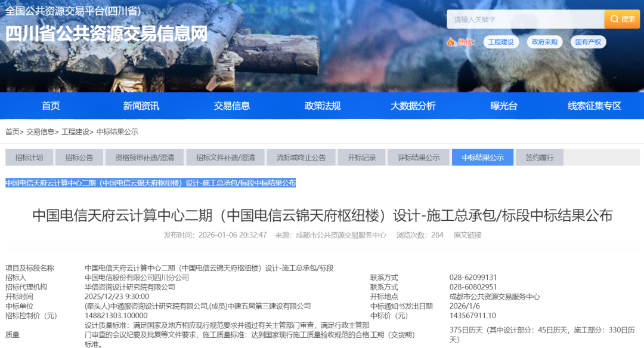
Task: Switch to the 评标结果公示 tab
Action: click(x=419, y=157)
